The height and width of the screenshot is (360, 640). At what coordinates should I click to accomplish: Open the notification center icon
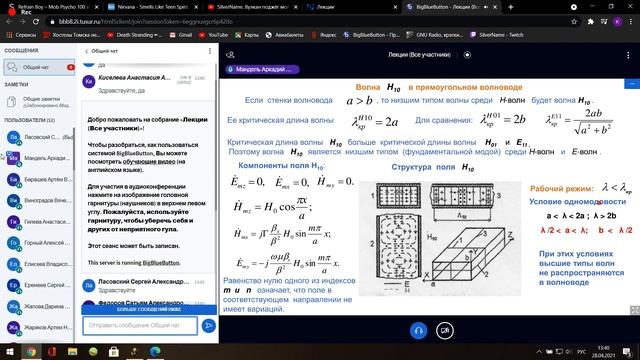627,352
